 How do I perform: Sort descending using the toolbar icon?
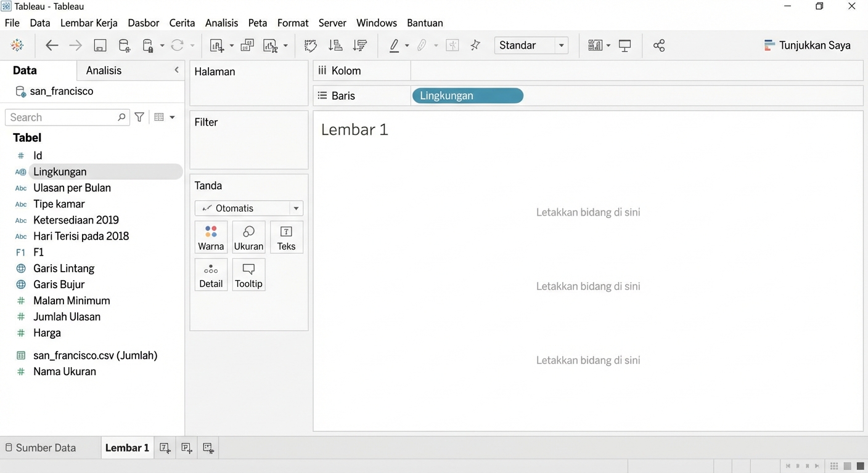click(359, 46)
